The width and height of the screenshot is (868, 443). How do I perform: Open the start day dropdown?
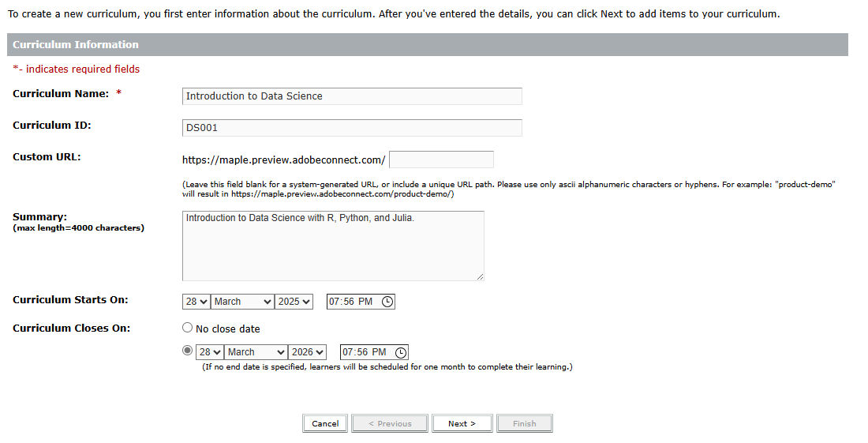(196, 302)
